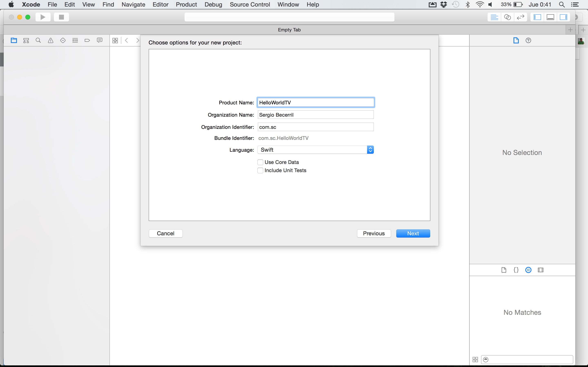Open the Quick Help inspector icon
This screenshot has height=367, width=588.
pyautogui.click(x=528, y=40)
